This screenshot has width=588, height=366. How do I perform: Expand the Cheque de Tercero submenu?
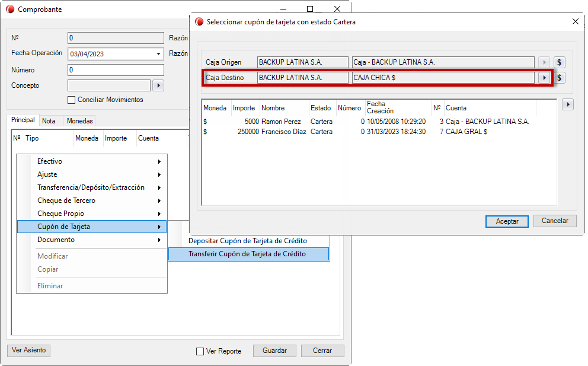click(x=92, y=200)
